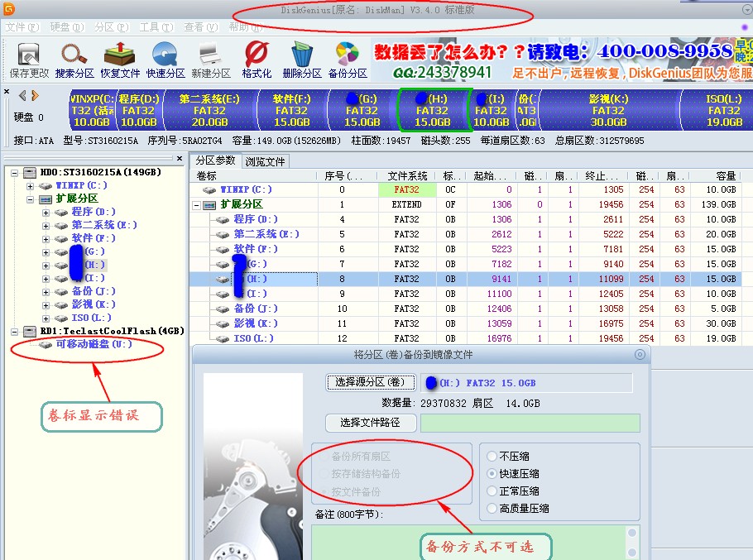Screen dimensions: 753x560
Task: Expand the 程序 (D:) tree node
Action: [x=46, y=213]
